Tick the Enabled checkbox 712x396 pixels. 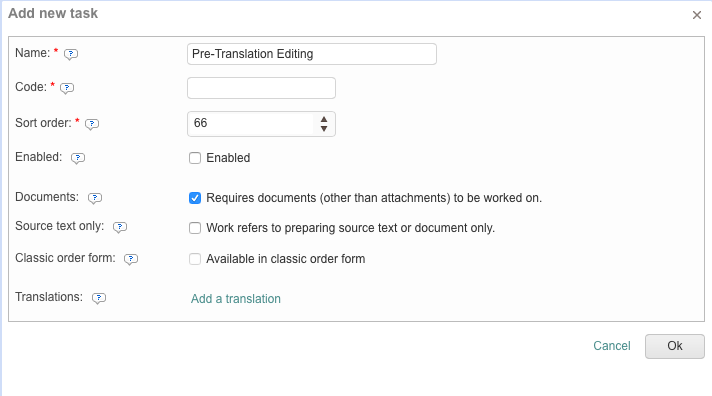pyautogui.click(x=195, y=158)
